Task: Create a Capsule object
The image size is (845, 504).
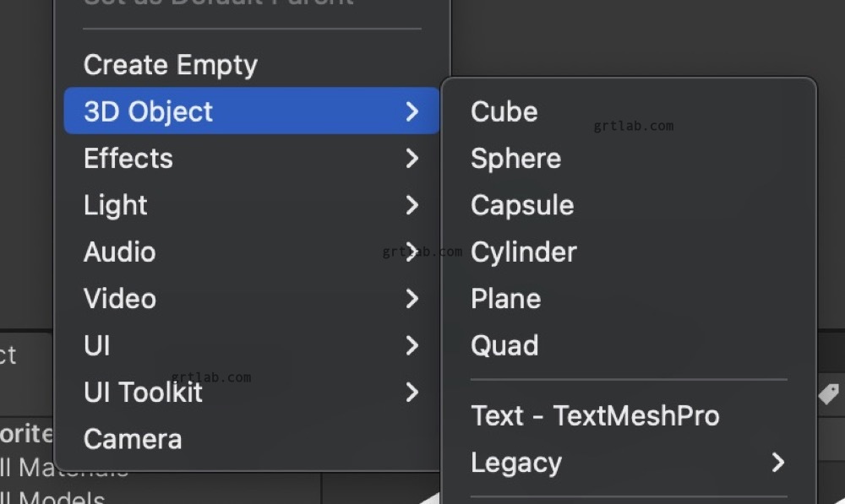Action: pyautogui.click(x=522, y=204)
